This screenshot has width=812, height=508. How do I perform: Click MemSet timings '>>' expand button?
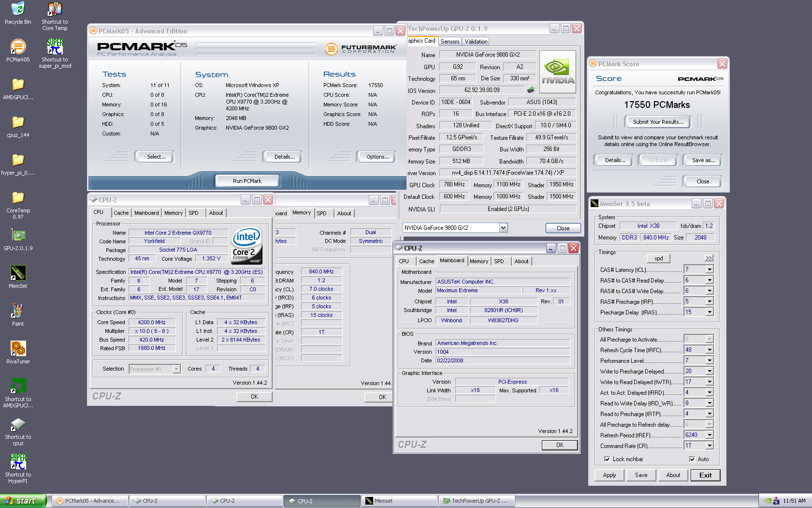(709, 258)
